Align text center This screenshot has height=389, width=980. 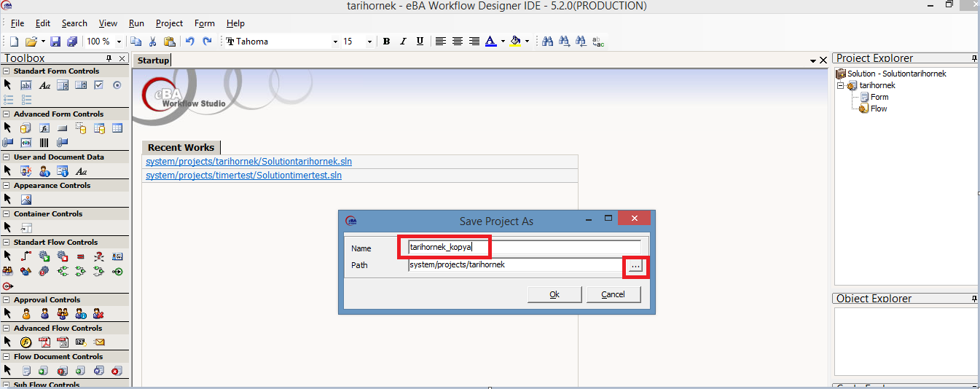[x=458, y=42]
